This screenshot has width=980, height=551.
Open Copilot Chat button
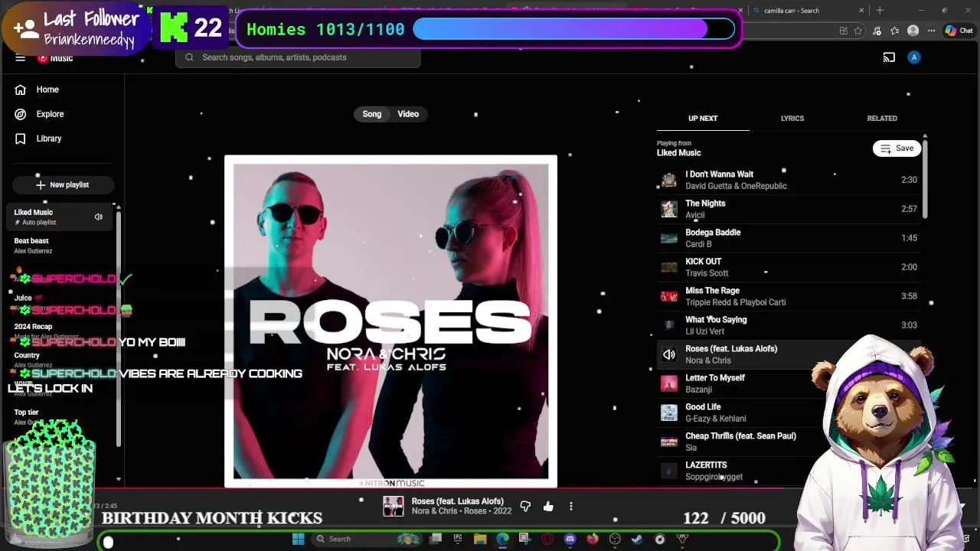[x=960, y=31]
